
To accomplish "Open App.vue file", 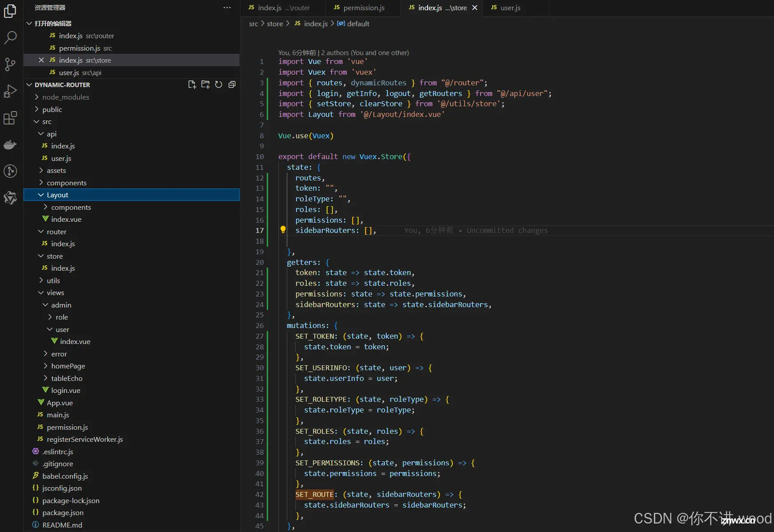I will [132, 403].
